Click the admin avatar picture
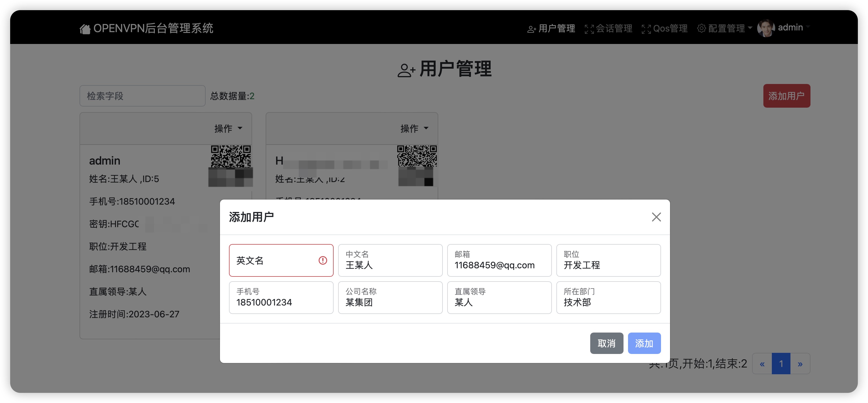Image resolution: width=868 pixels, height=403 pixels. [766, 28]
